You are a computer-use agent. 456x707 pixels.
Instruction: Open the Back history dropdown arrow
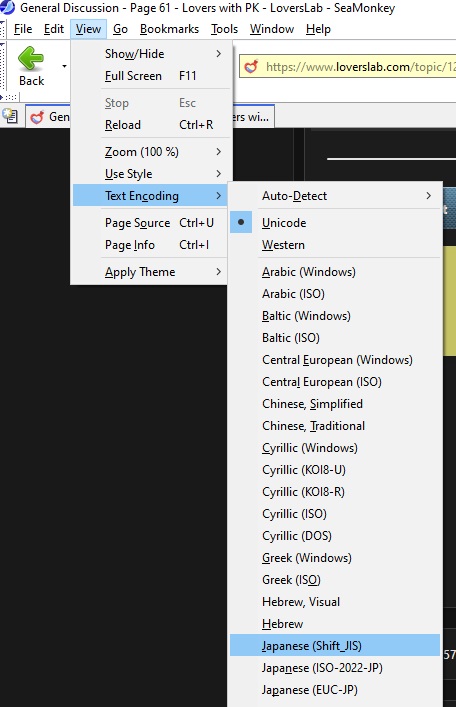(64, 66)
